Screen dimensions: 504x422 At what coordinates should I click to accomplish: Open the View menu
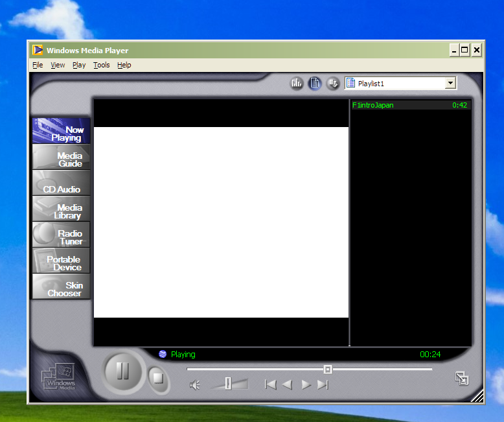58,65
